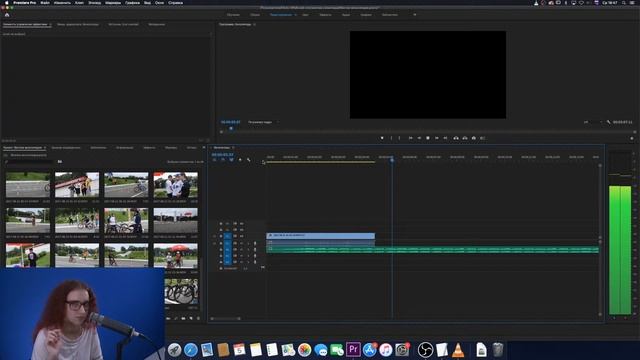Open the timeline sequence panel menu
This screenshot has height=360, width=640.
tap(233, 148)
